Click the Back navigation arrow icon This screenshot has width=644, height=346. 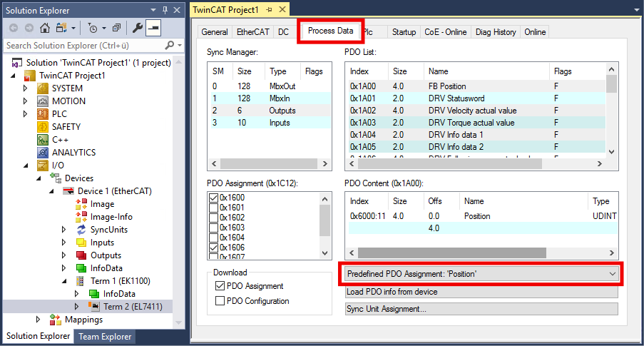(14, 28)
